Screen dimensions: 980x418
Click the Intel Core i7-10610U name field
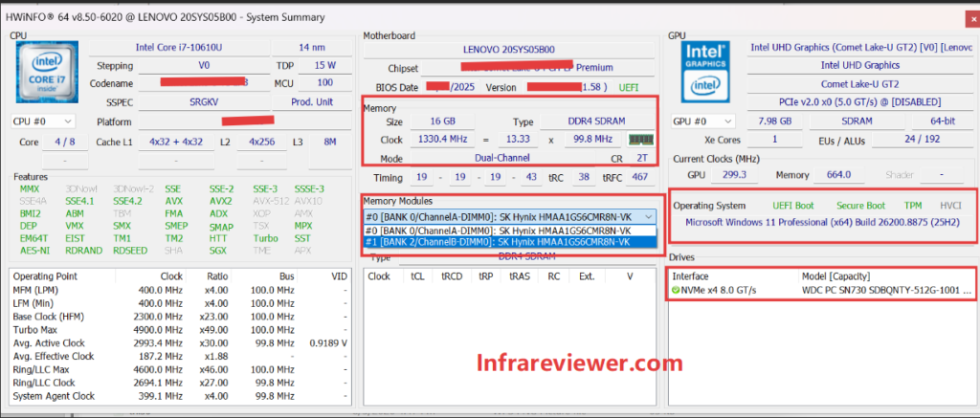(178, 48)
